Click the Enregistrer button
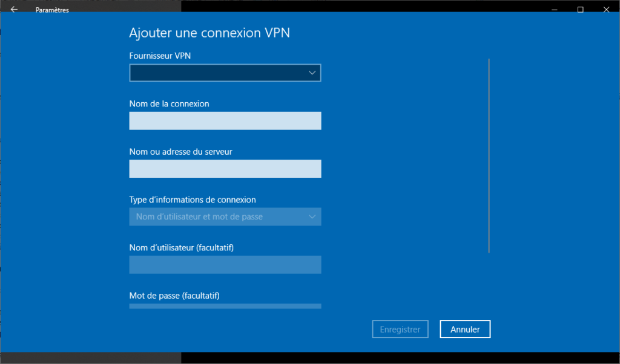Viewport: 620px width, 364px height. [x=400, y=330]
